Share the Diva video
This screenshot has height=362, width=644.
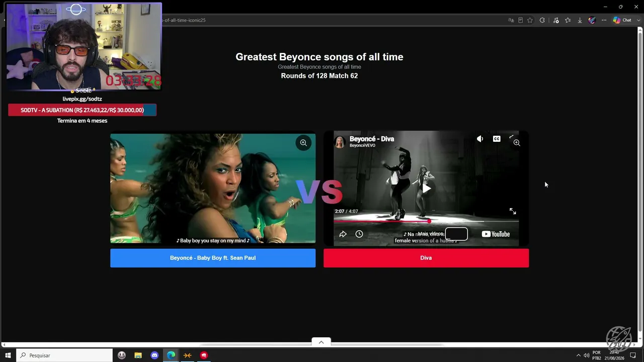tap(343, 234)
